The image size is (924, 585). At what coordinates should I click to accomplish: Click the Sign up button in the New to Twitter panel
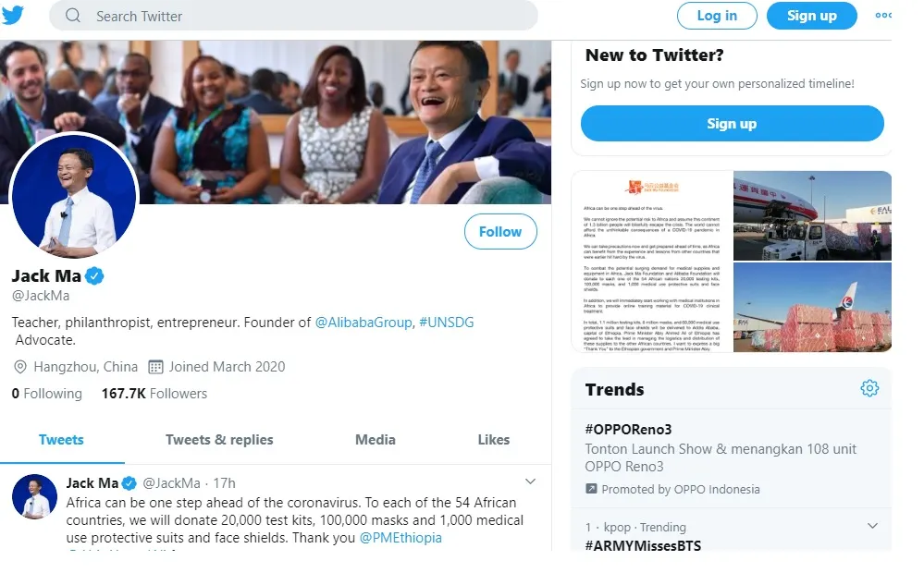[x=732, y=124]
